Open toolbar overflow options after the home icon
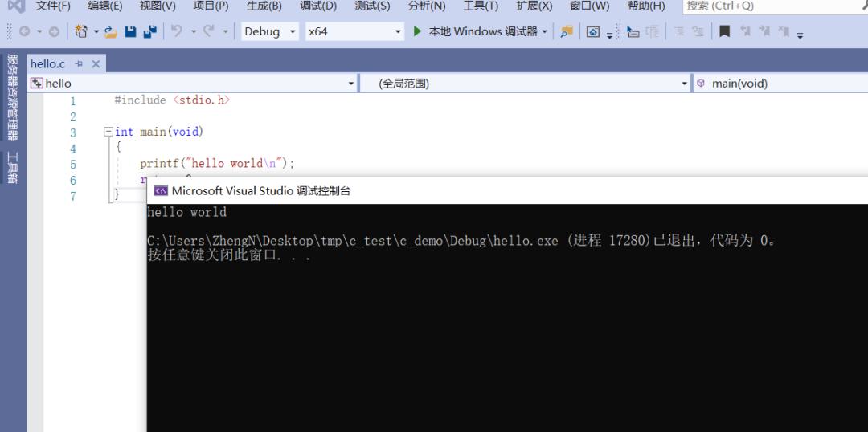The width and height of the screenshot is (868, 432). click(x=609, y=35)
